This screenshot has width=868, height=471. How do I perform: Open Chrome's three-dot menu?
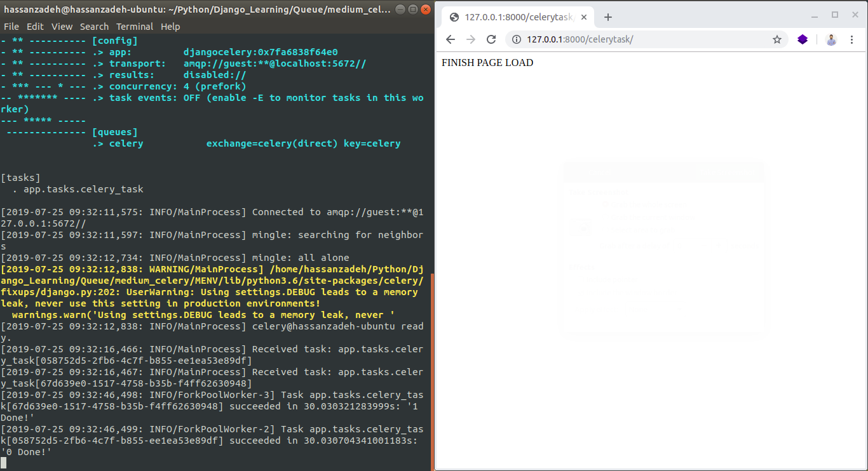[852, 39]
